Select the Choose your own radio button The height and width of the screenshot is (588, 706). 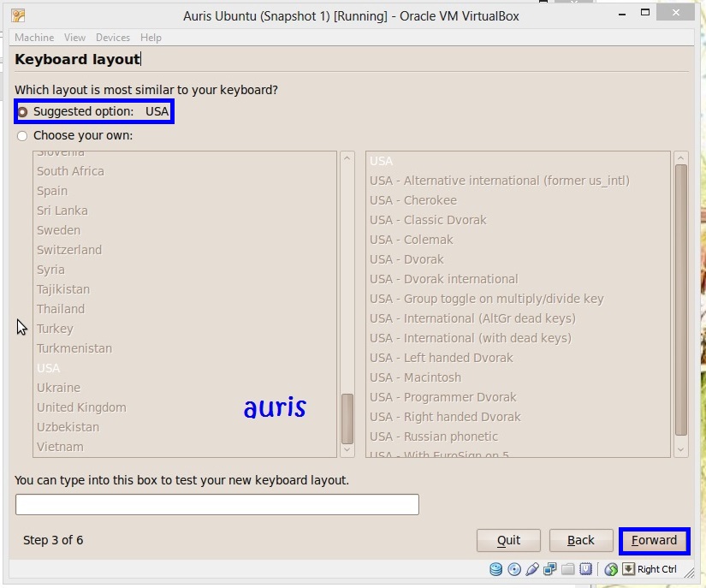coord(22,135)
